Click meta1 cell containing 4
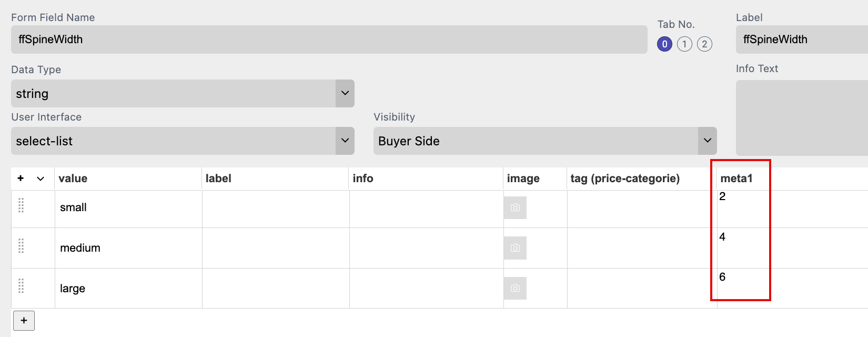The width and height of the screenshot is (868, 337). pyautogui.click(x=741, y=247)
